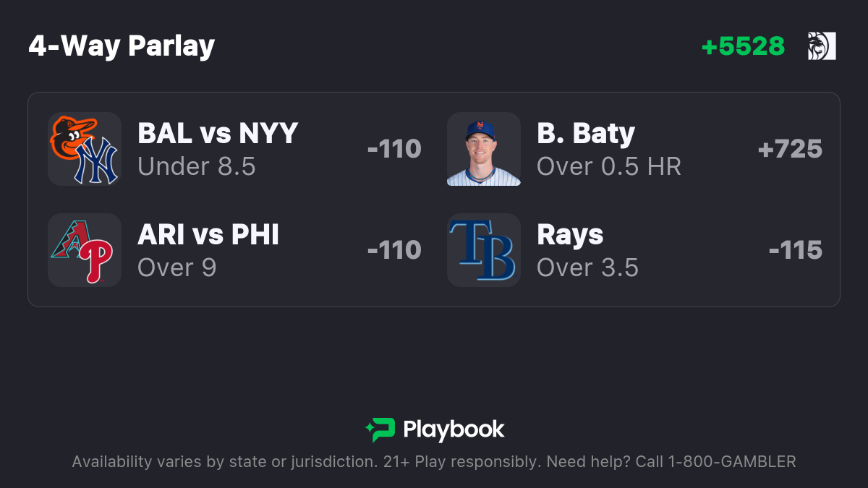The height and width of the screenshot is (488, 868).
Task: Click the Playbook logo icon
Action: pyautogui.click(x=380, y=430)
